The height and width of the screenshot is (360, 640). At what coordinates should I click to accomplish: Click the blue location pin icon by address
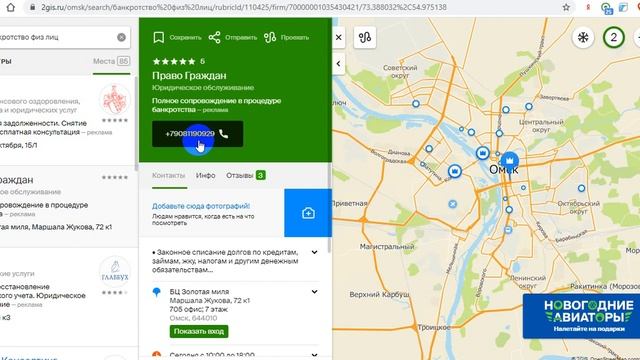156,292
